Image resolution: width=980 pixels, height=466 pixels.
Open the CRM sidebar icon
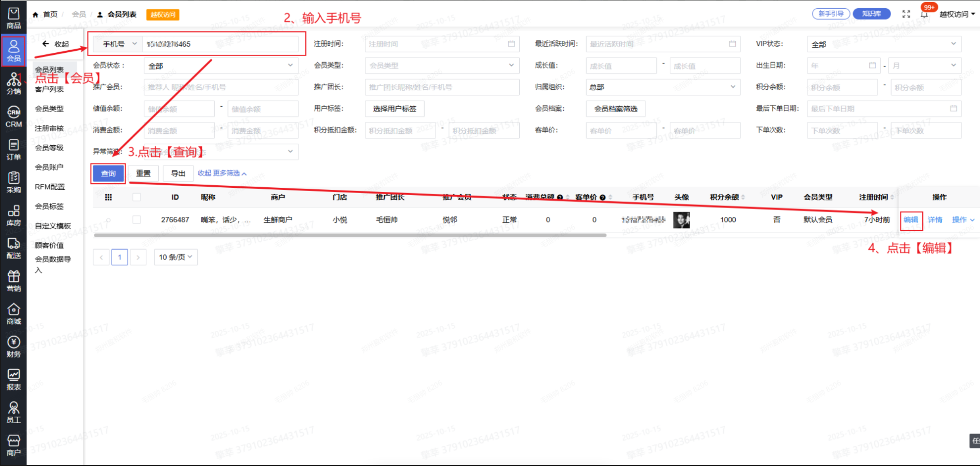coord(13,116)
